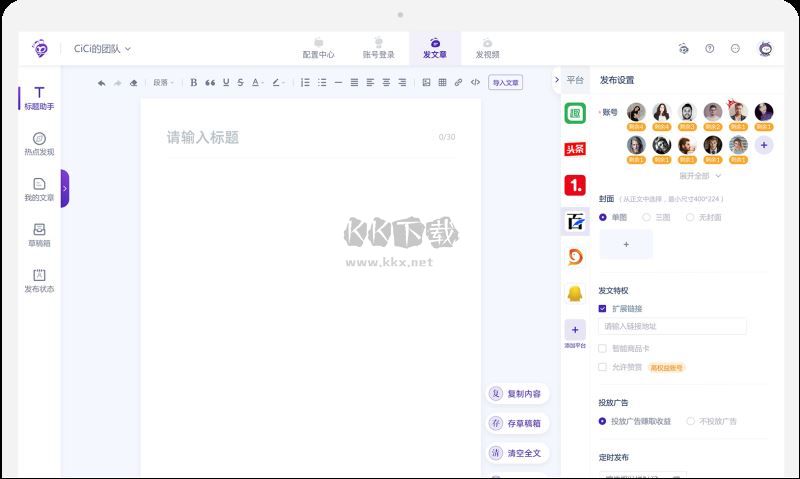Select the 头条 platform icon
The height and width of the screenshot is (479, 800).
[x=575, y=149]
